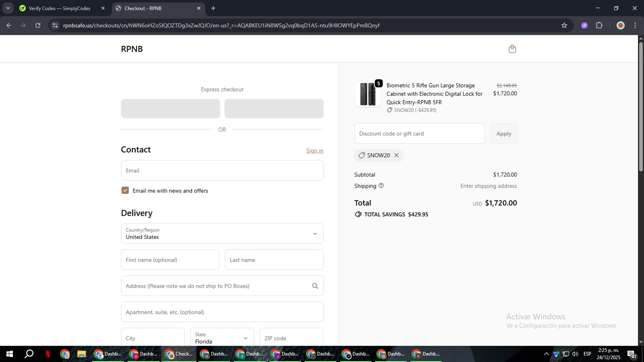Screen dimensions: 644x362
Task: Close the Verify Codes — SimplyCodes tab
Action: tap(103, 8)
